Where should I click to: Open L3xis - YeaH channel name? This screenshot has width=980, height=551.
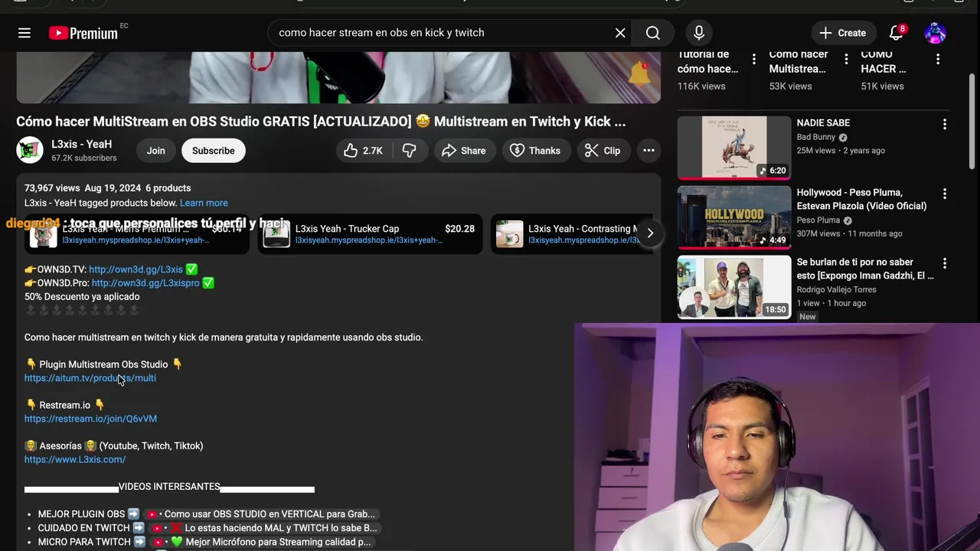(81, 144)
